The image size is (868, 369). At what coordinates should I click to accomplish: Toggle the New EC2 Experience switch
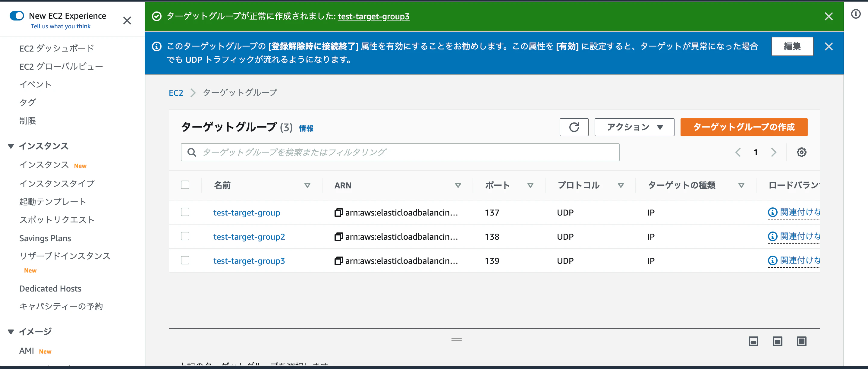(x=17, y=16)
